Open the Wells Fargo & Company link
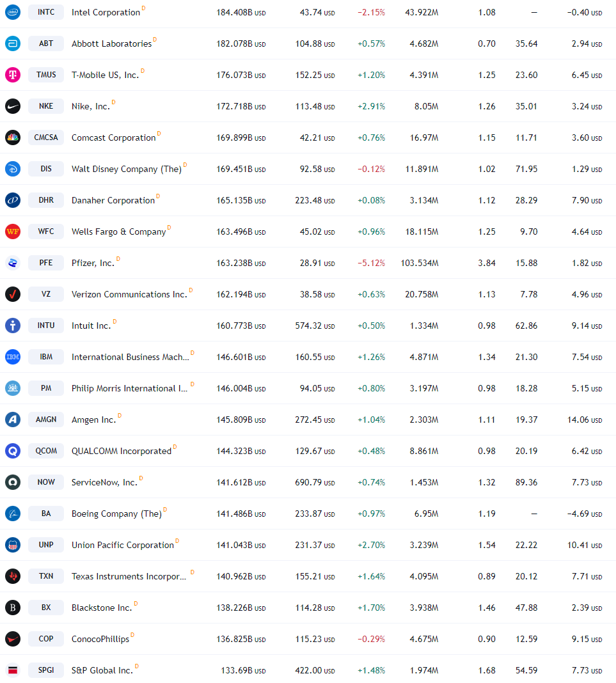This screenshot has height=683, width=616. (118, 232)
